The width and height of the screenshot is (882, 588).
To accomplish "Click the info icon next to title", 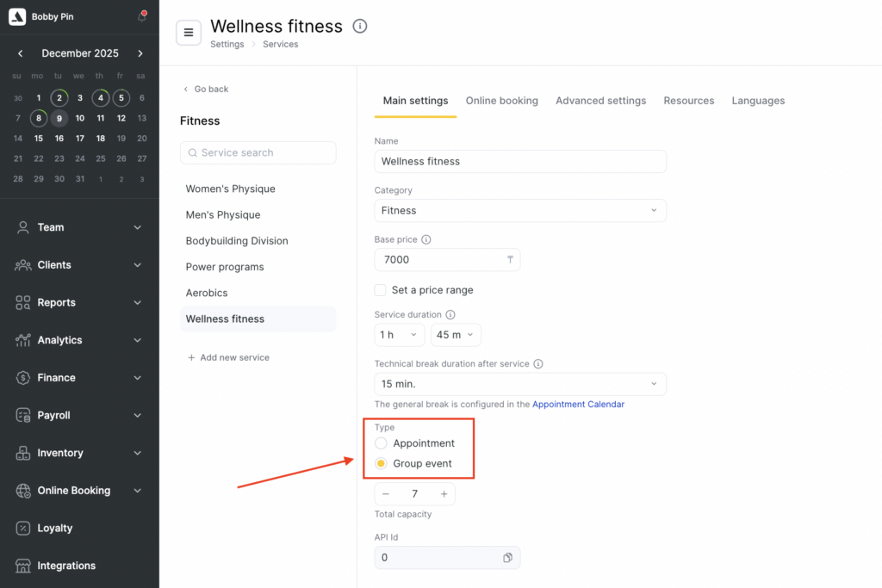I will (x=360, y=26).
